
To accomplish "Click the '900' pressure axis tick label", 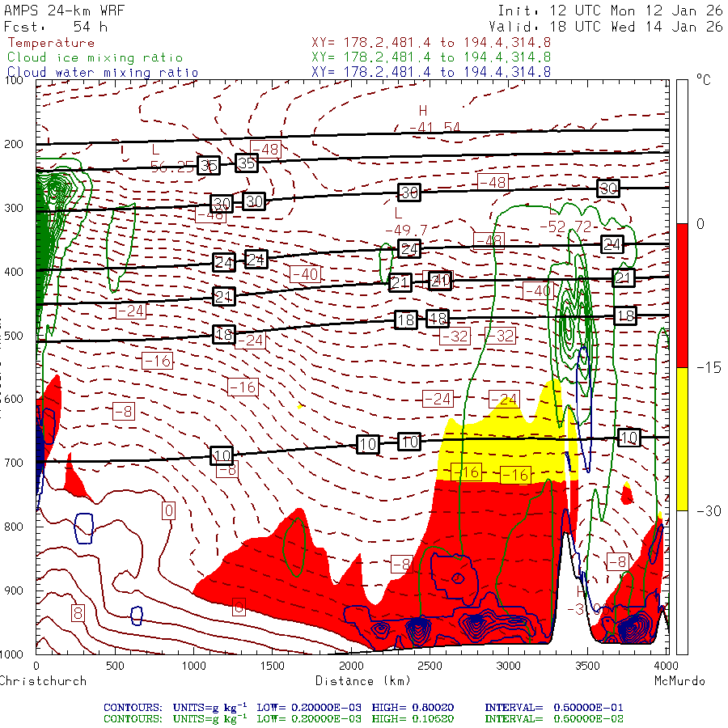I will 14,590.
